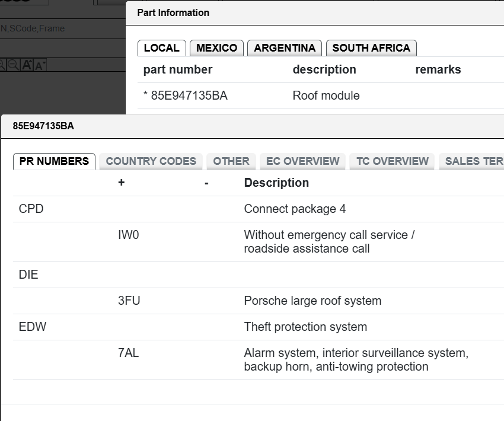Click the Roof module description cell
This screenshot has height=421, width=504.
coord(326,96)
